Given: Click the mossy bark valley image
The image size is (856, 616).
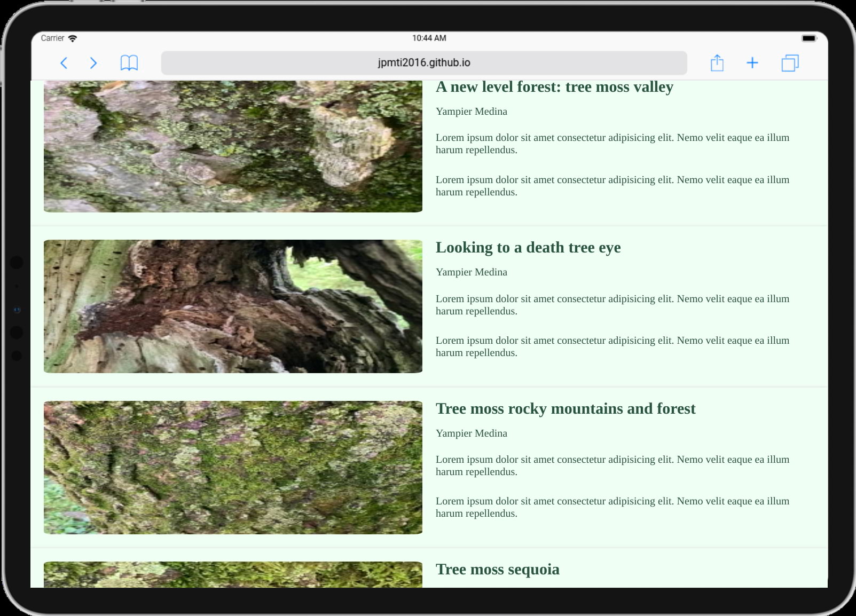Looking at the screenshot, I should [x=233, y=146].
